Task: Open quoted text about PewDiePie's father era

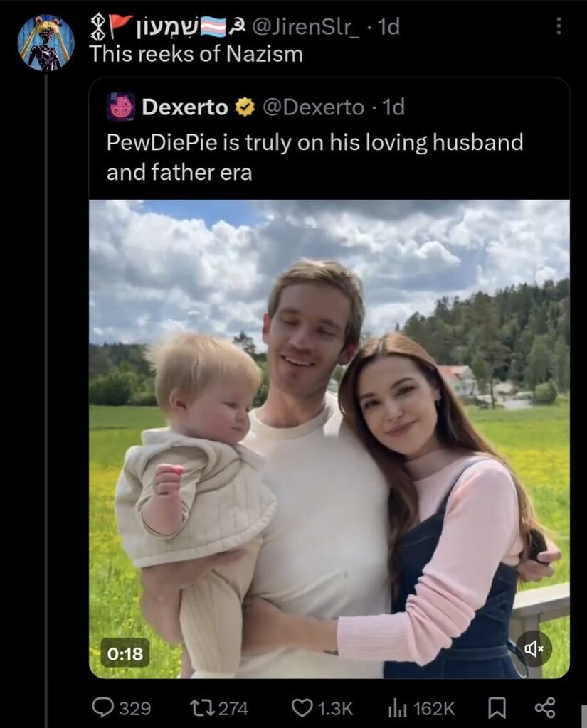Action: coord(314,157)
